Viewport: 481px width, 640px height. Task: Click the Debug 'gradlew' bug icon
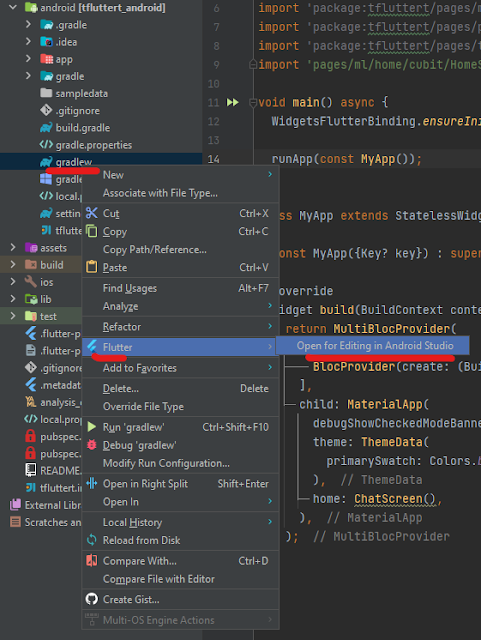point(92,445)
